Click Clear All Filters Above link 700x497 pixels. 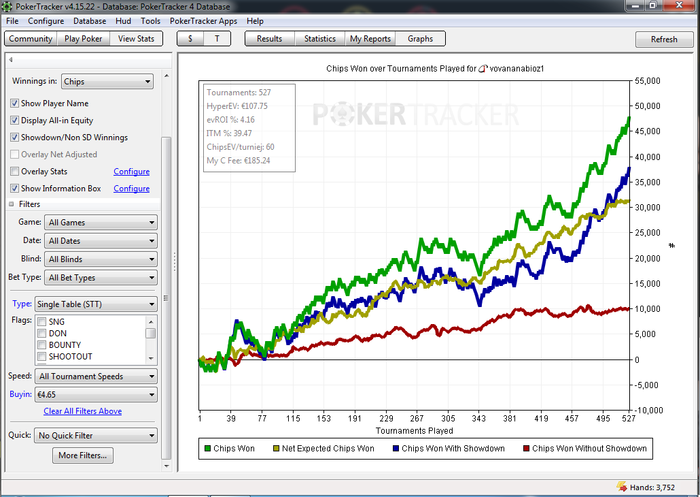(x=83, y=411)
